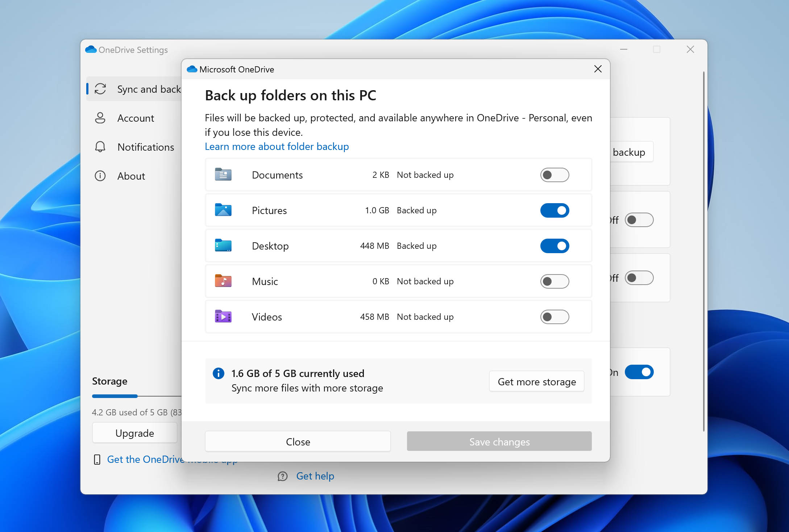
Task: Click the Pictures folder name
Action: click(x=269, y=210)
